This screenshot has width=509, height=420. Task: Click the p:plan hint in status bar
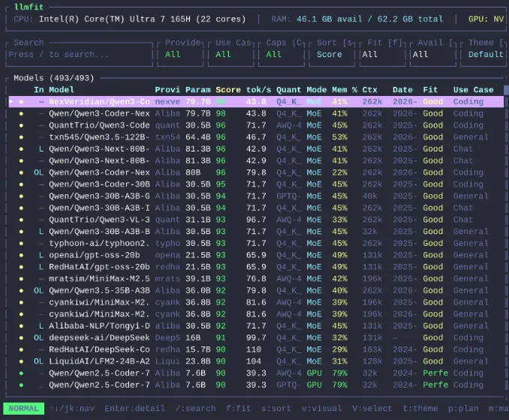tap(463, 408)
